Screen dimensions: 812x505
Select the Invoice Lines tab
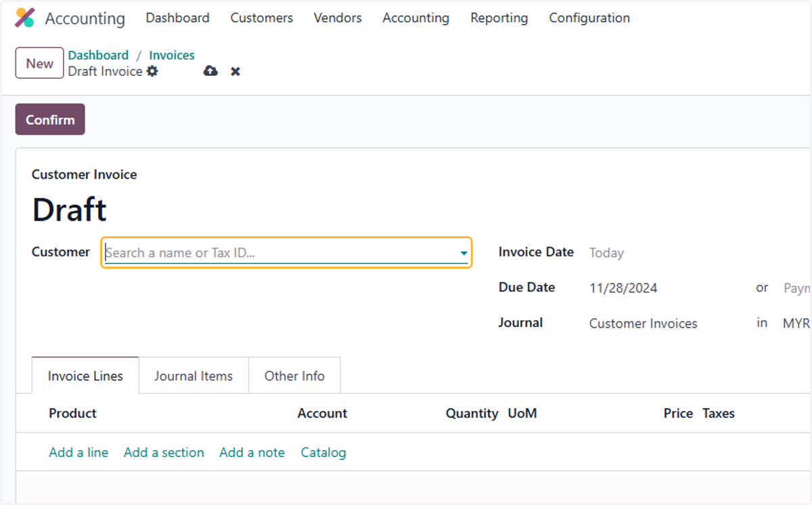[x=85, y=376]
